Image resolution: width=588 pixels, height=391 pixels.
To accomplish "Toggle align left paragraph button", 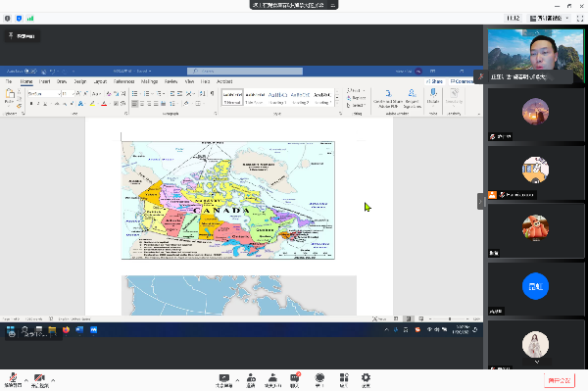I will (135, 104).
